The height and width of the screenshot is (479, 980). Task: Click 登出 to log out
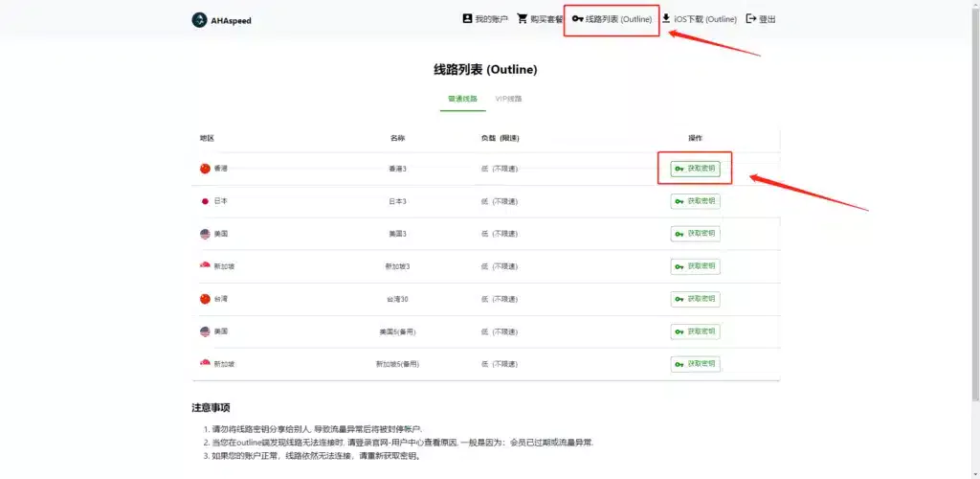pyautogui.click(x=761, y=19)
